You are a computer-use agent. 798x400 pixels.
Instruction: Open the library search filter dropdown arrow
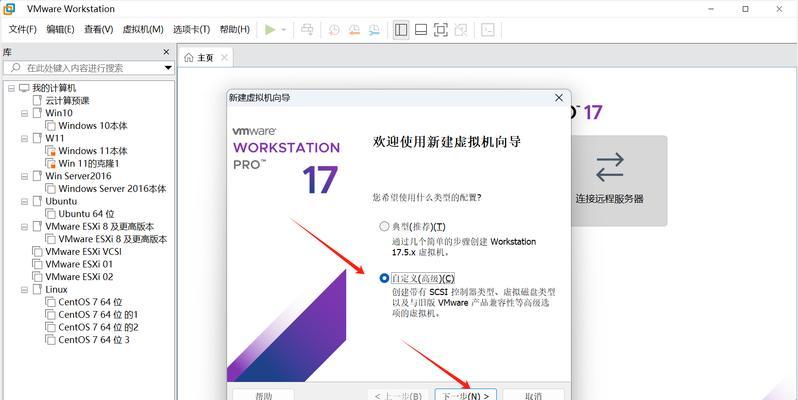168,68
